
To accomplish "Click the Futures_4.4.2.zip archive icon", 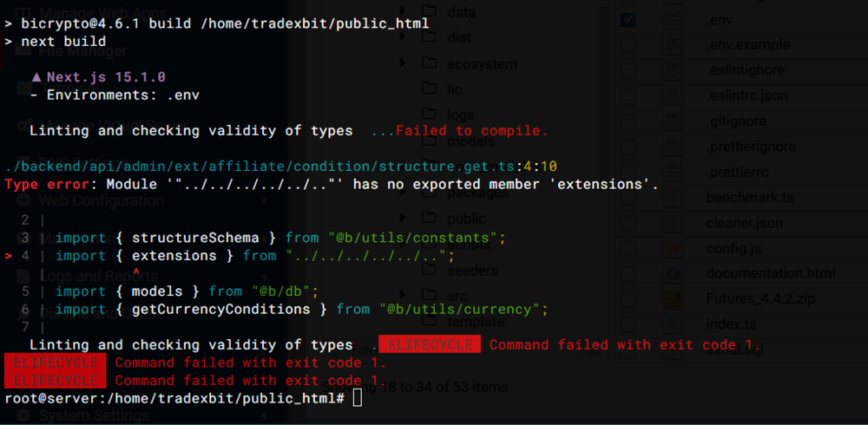I will (674, 299).
